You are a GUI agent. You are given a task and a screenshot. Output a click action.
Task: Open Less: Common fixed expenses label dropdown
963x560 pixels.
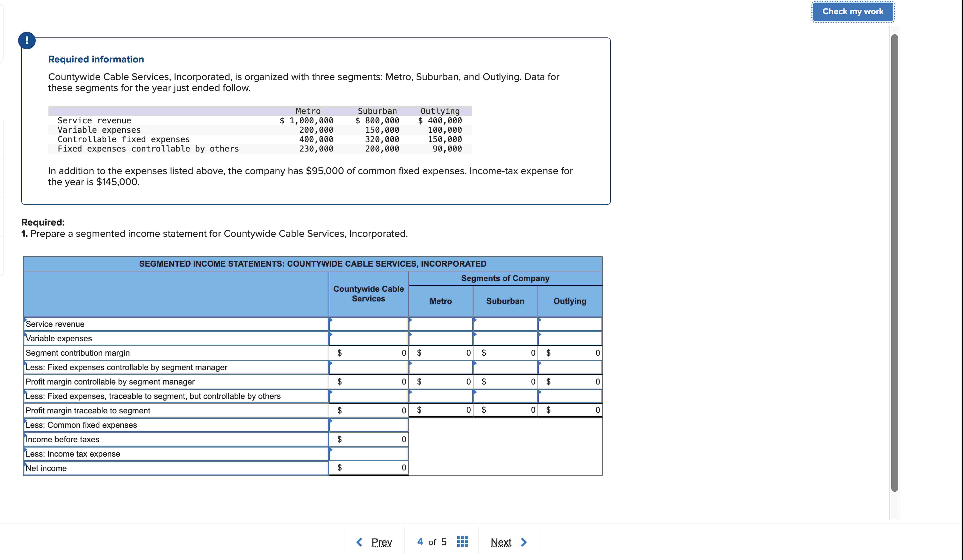tap(176, 425)
